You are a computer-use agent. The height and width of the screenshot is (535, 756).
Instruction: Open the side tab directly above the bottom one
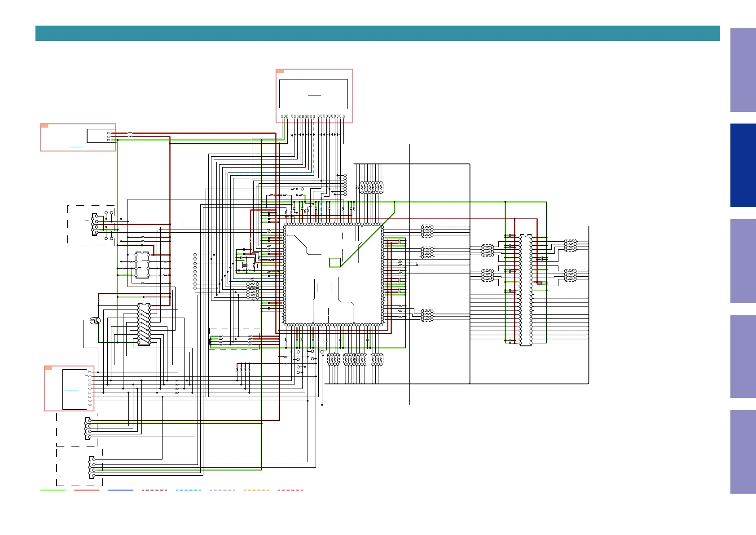[743, 356]
